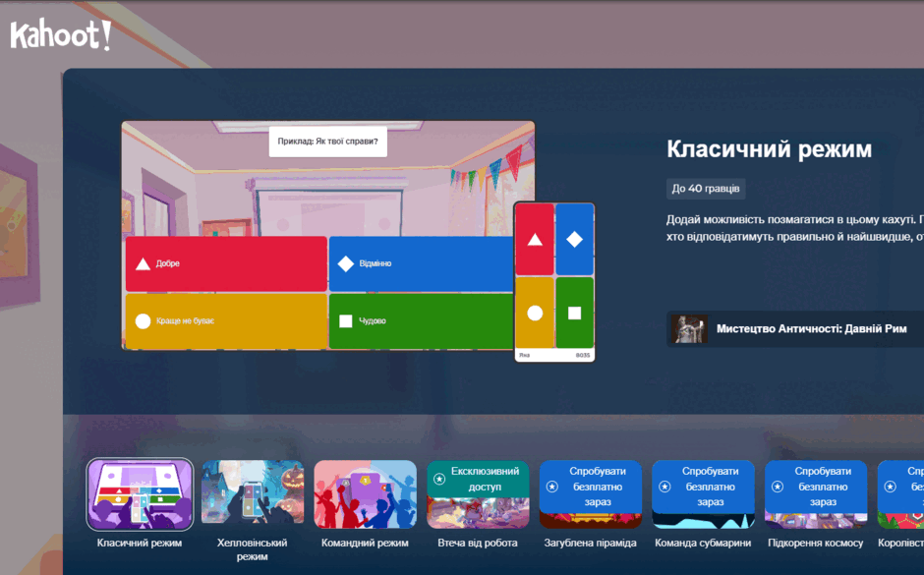The image size is (924, 575).
Task: Click the Ексклюзивний доступ star icon
Action: pos(439,479)
